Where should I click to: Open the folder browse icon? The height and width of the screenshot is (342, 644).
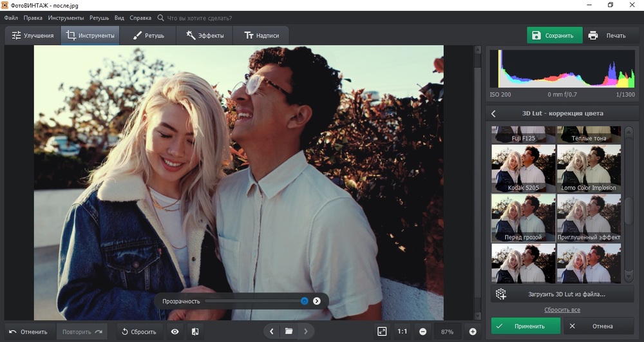tap(289, 331)
